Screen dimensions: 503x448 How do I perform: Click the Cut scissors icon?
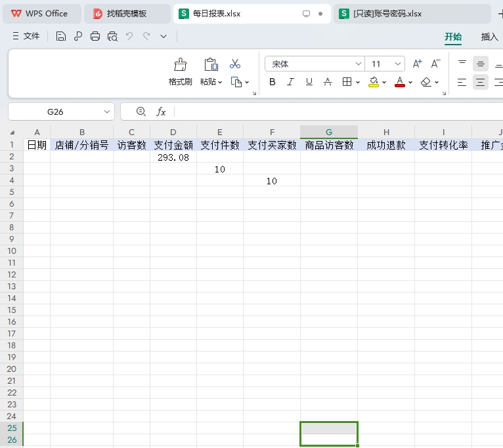235,64
